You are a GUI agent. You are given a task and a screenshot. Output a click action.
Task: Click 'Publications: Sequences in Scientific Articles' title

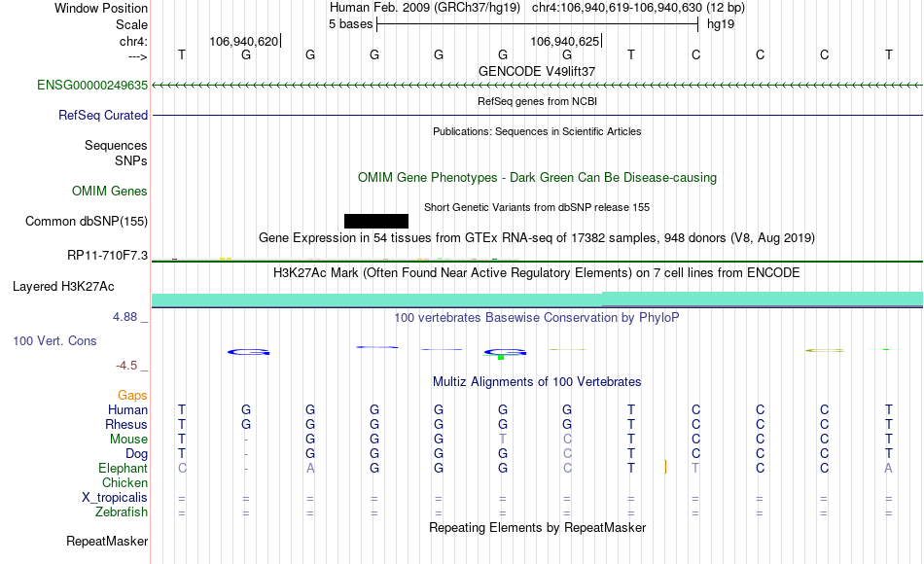pyautogui.click(x=537, y=131)
